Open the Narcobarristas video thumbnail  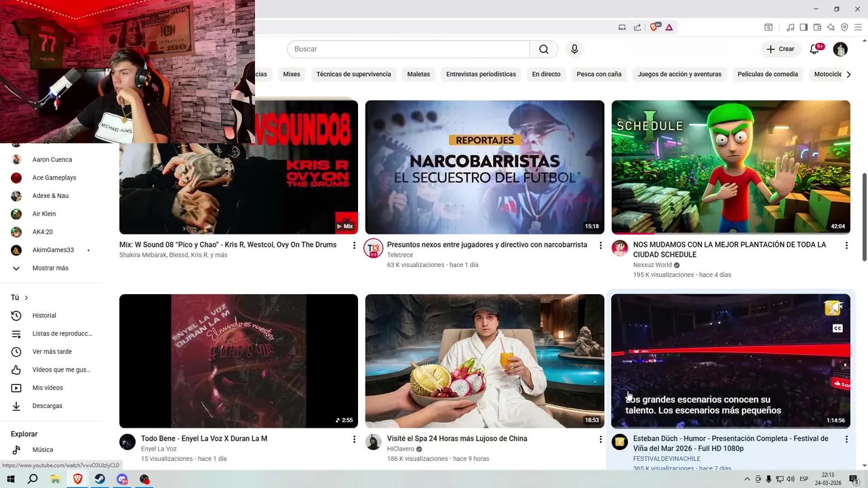click(x=485, y=167)
